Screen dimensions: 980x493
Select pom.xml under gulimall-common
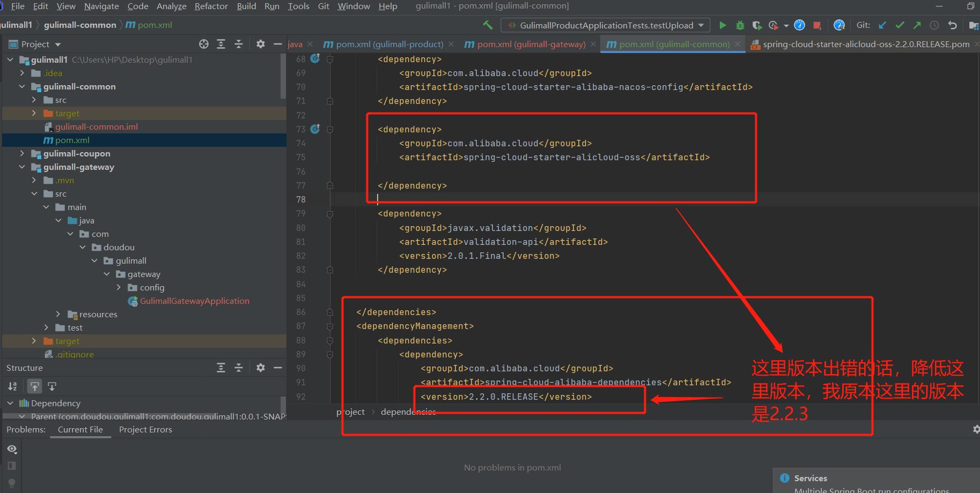coord(72,140)
